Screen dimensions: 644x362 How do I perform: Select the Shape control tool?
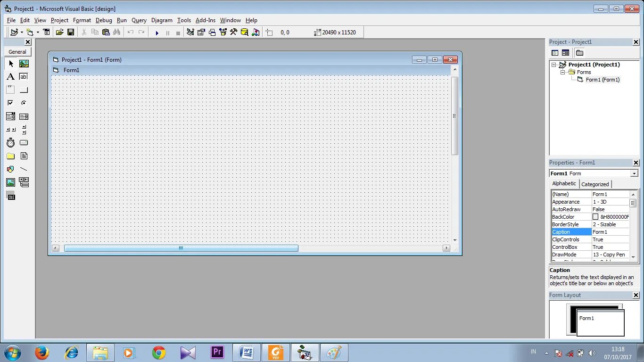[x=11, y=169]
